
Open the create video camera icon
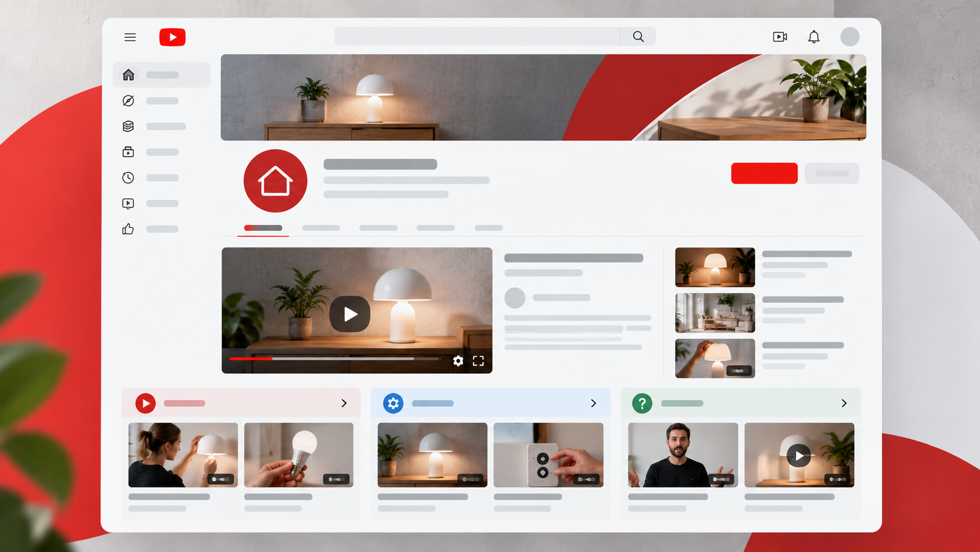click(x=780, y=37)
